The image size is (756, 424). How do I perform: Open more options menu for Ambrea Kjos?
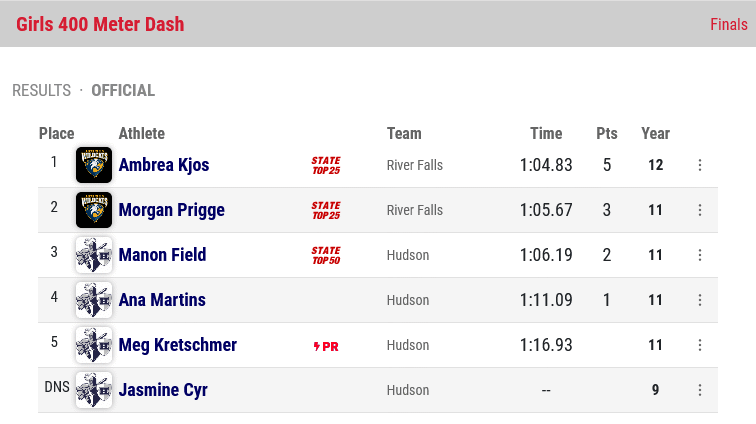pos(700,165)
